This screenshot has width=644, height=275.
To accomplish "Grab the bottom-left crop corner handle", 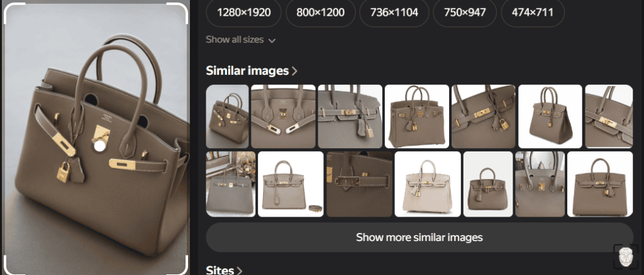I will coord(14,265).
